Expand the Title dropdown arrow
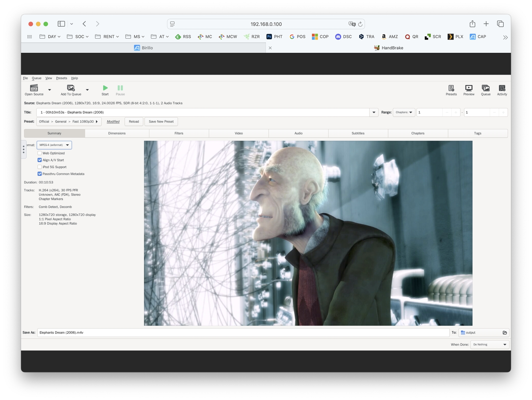 point(374,112)
